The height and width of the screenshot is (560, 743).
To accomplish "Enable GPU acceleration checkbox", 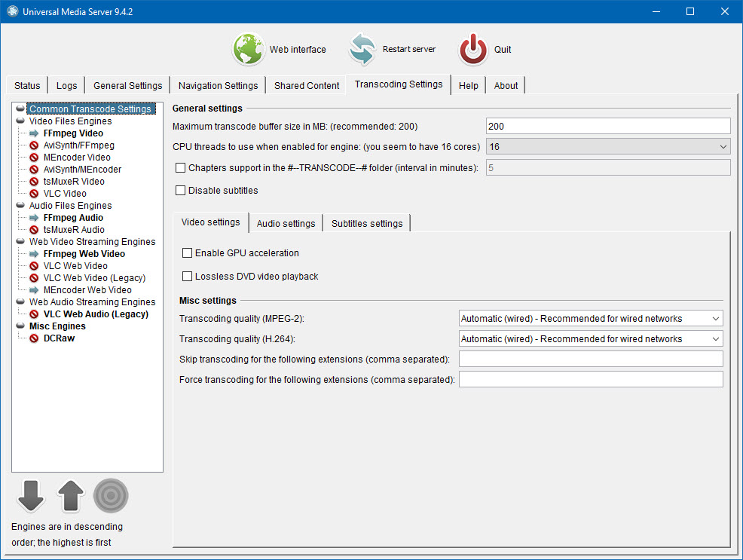I will coord(187,253).
